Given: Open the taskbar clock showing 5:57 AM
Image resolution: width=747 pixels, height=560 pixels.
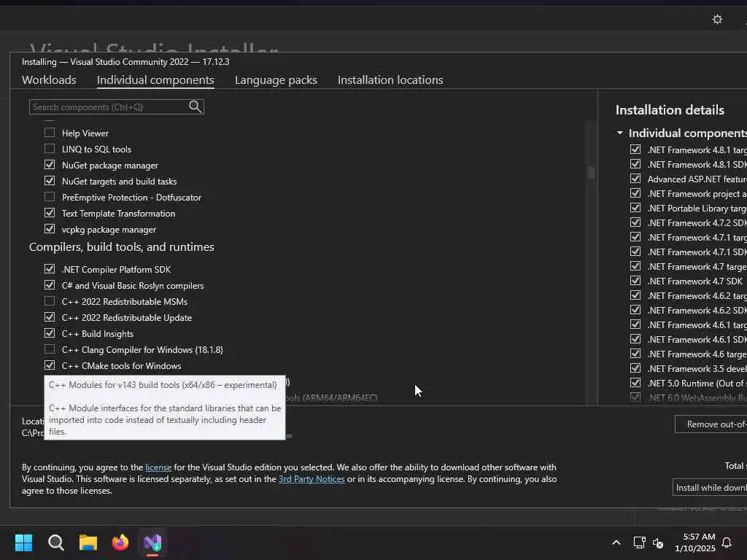Looking at the screenshot, I should [694, 542].
